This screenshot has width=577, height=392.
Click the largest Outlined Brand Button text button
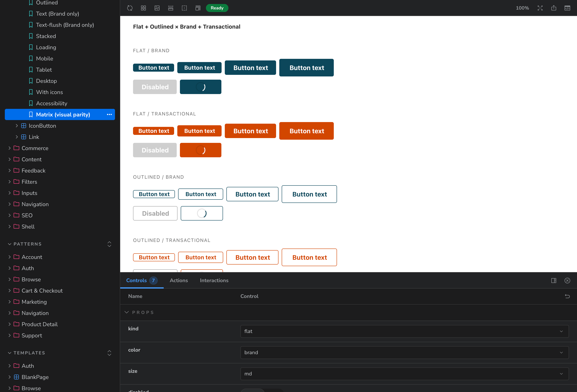309,194
